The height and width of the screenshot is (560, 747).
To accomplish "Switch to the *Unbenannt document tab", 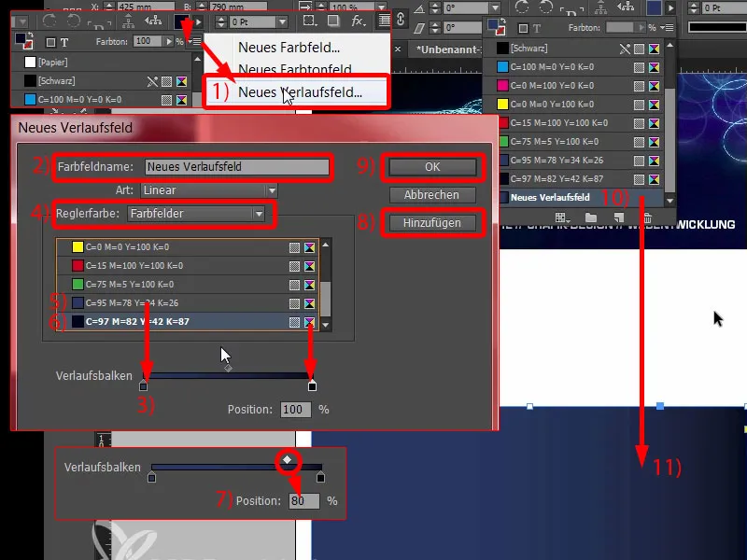I will [x=446, y=49].
